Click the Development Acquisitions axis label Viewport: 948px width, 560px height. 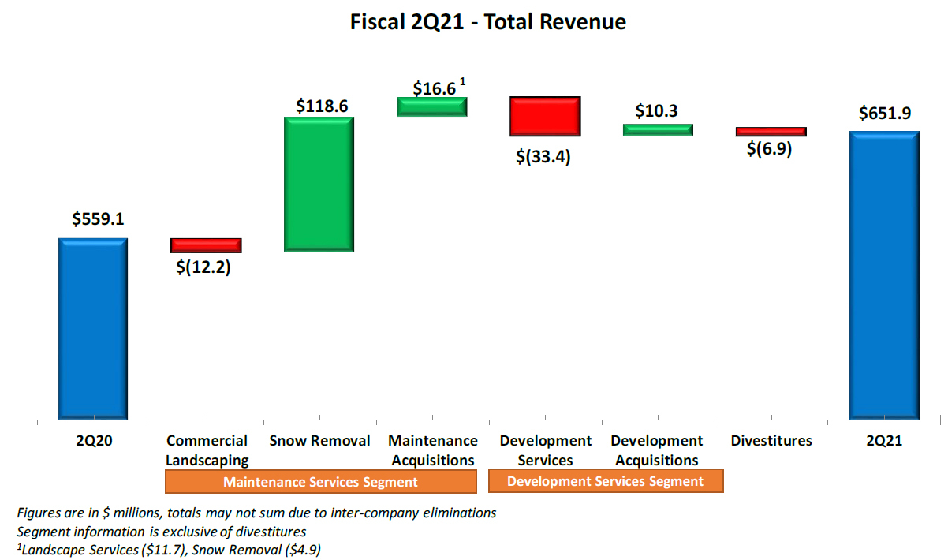pos(657,450)
